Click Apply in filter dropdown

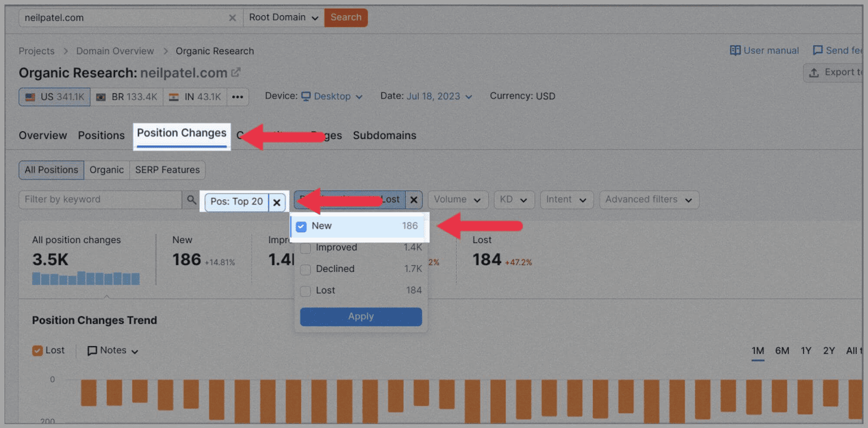(361, 317)
